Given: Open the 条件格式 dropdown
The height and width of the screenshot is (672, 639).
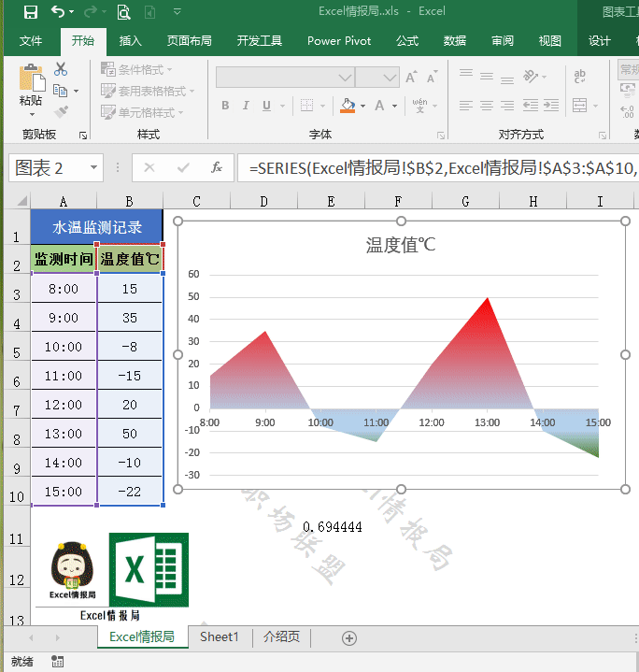Looking at the screenshot, I should [x=136, y=69].
